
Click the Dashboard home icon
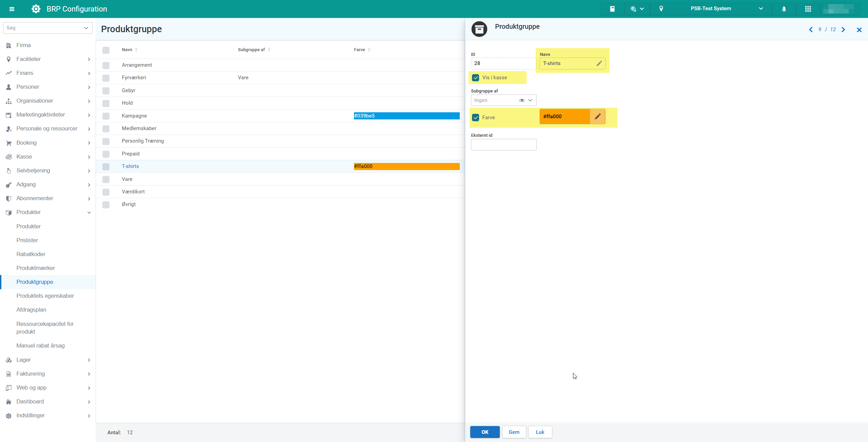(9, 402)
